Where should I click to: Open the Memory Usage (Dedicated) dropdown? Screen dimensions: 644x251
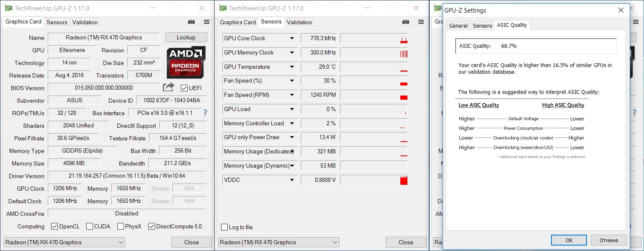(x=292, y=151)
